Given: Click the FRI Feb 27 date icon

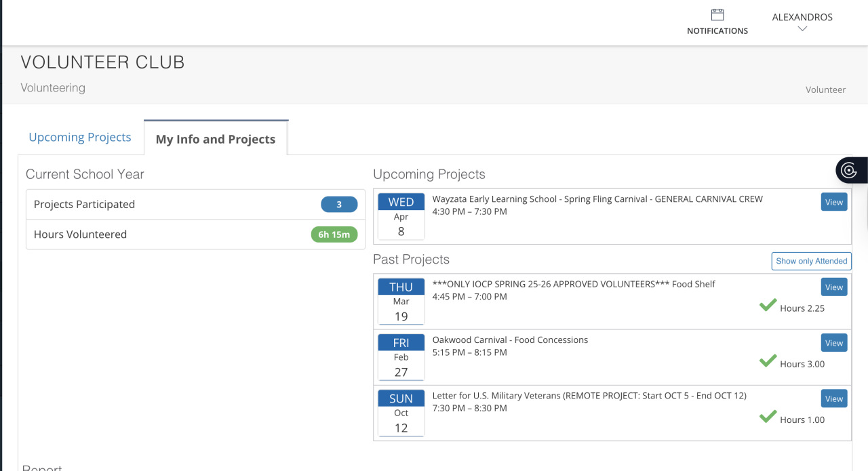Looking at the screenshot, I should click(x=401, y=357).
